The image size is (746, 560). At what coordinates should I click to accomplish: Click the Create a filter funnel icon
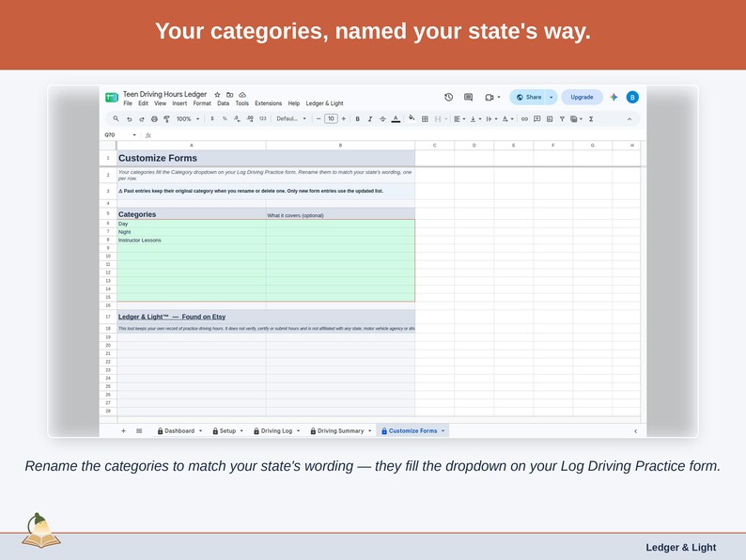[x=562, y=119]
